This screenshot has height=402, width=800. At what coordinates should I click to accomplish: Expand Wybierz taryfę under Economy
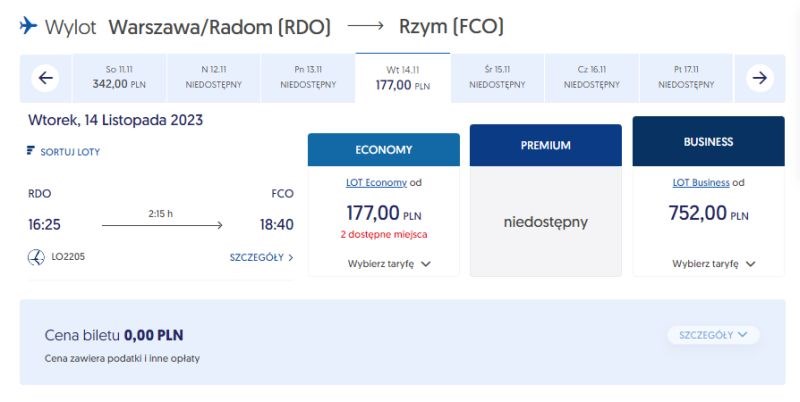389,264
